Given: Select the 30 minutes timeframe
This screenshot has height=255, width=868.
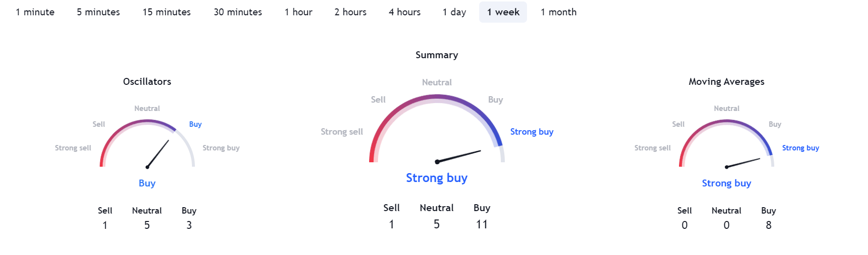Looking at the screenshot, I should [237, 12].
